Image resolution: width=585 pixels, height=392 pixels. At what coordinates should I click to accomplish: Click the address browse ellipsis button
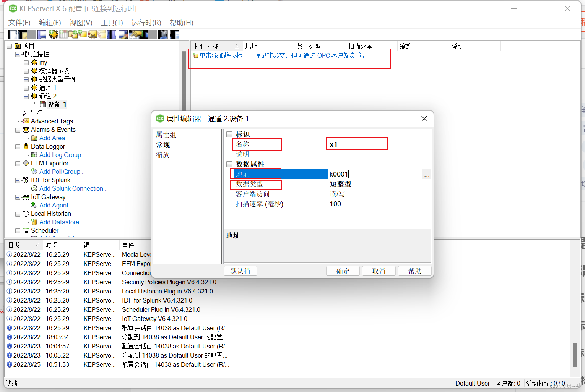pos(427,174)
